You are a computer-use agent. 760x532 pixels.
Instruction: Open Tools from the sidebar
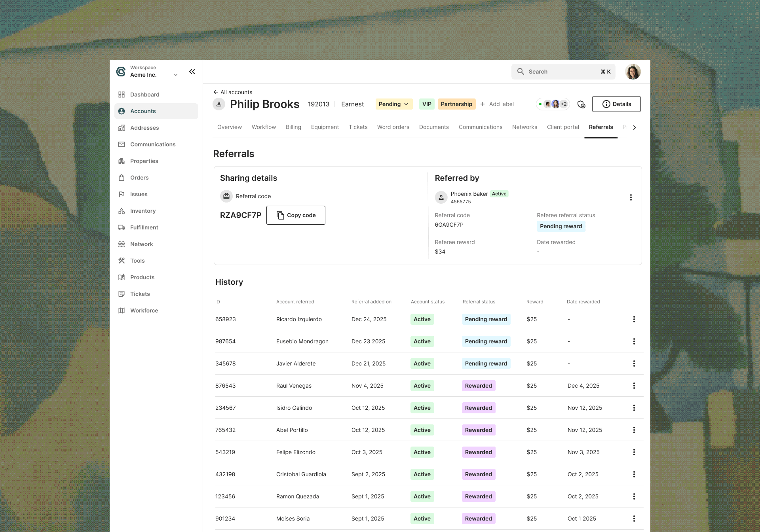pos(137,261)
